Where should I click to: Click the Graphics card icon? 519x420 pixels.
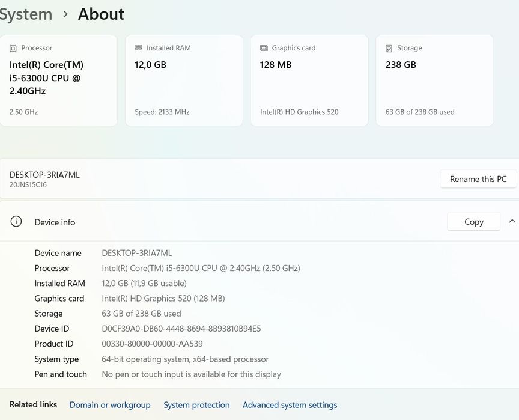[264, 48]
